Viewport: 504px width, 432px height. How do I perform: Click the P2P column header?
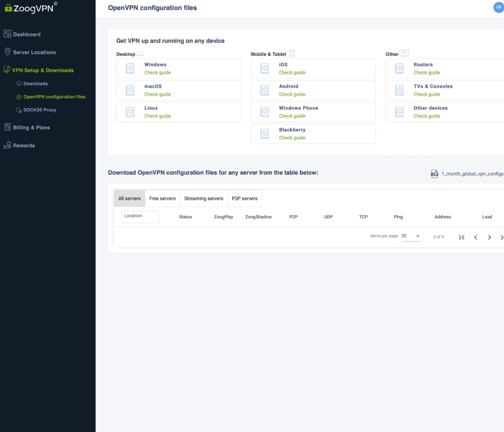point(294,217)
